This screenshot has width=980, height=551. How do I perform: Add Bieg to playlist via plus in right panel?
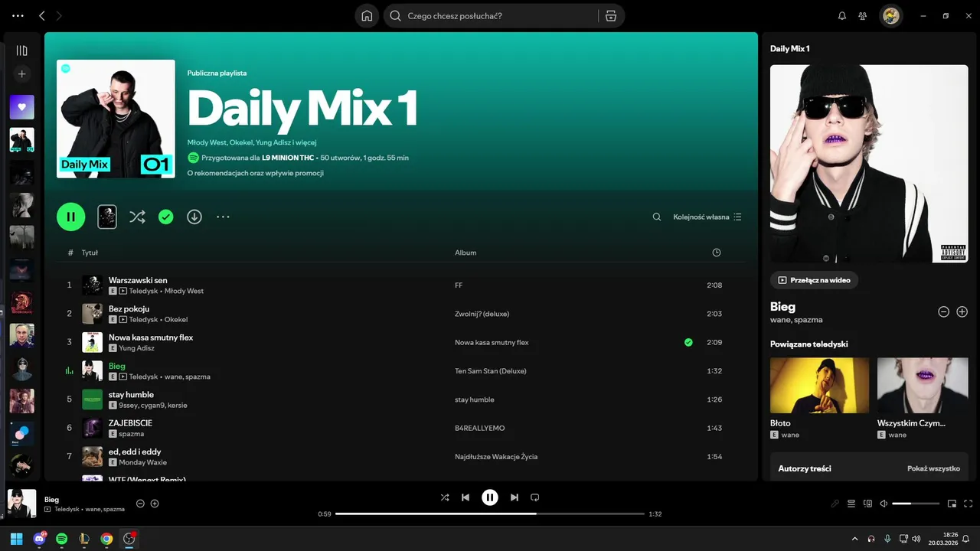(962, 311)
